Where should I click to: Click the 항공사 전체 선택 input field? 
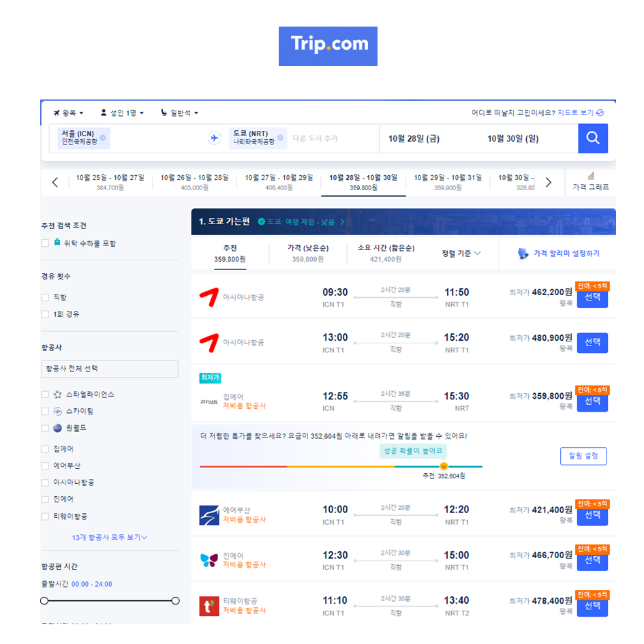[x=110, y=369]
